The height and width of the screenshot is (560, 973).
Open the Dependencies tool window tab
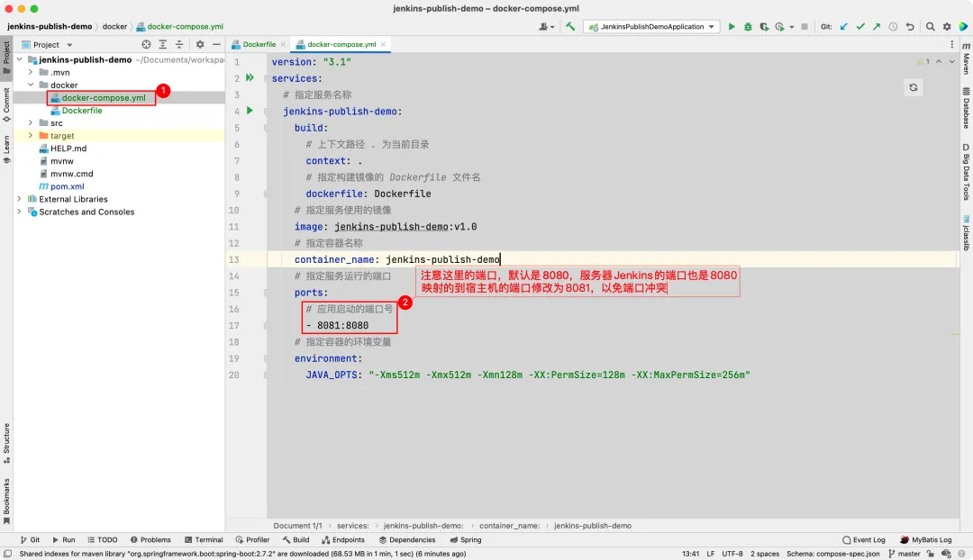tap(407, 540)
